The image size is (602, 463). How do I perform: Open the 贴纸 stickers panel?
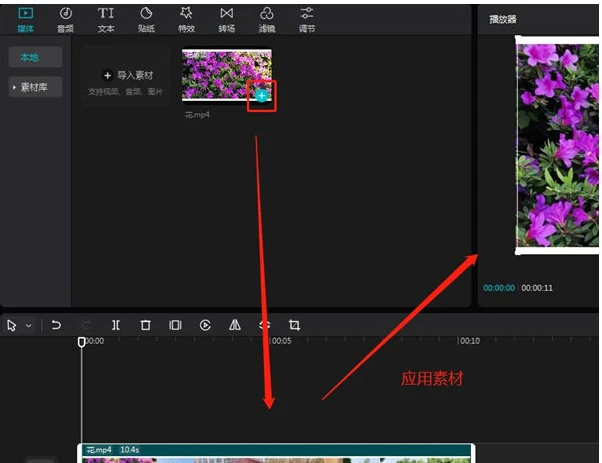(146, 20)
